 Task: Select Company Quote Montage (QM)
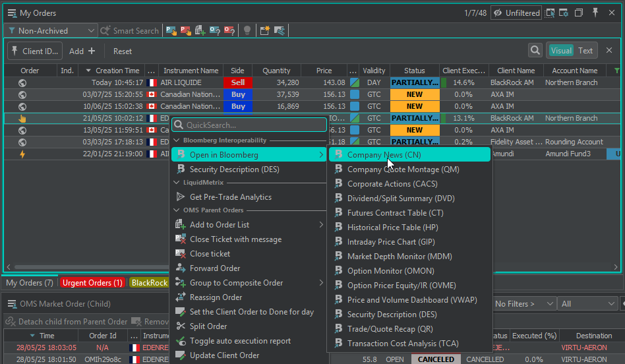pos(410,169)
